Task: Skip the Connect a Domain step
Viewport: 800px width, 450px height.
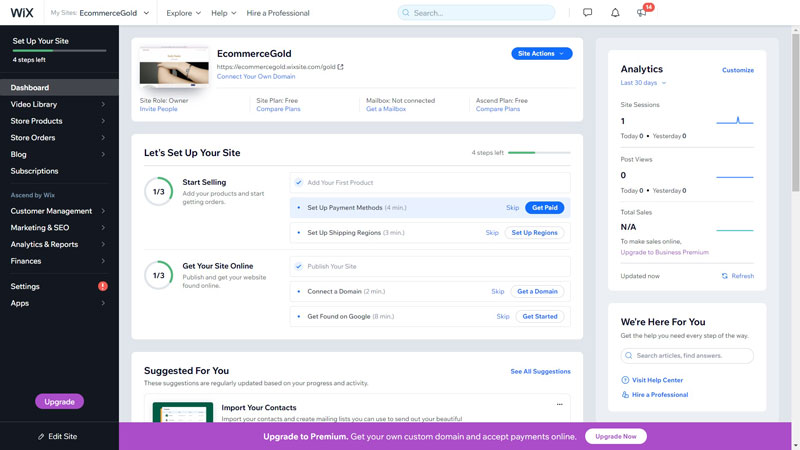Action: (497, 291)
